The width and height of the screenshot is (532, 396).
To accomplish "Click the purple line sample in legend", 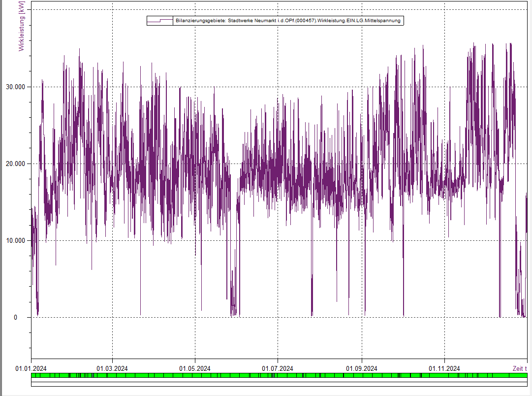I will pyautogui.click(x=160, y=21).
